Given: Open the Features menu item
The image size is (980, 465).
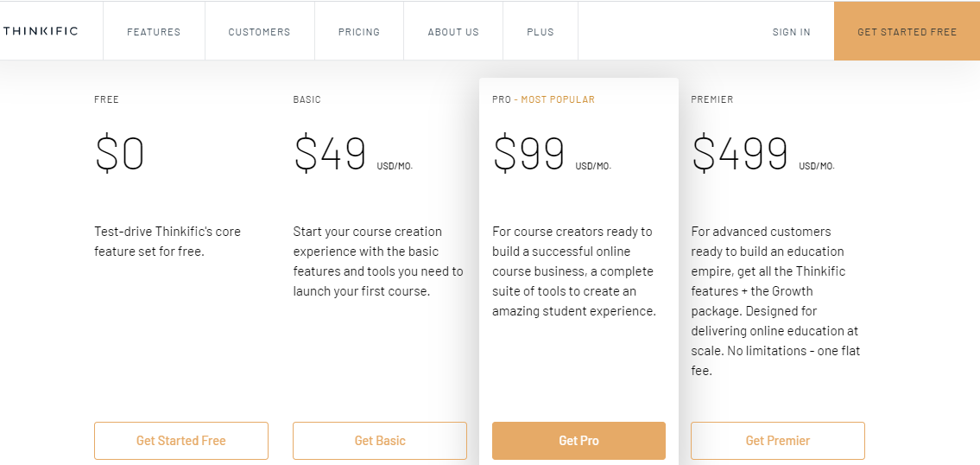Looking at the screenshot, I should pyautogui.click(x=154, y=32).
